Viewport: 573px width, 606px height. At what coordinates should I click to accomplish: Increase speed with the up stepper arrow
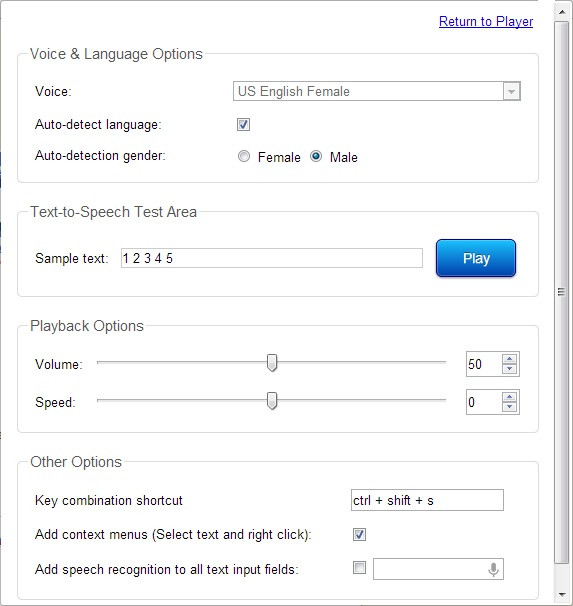(509, 397)
